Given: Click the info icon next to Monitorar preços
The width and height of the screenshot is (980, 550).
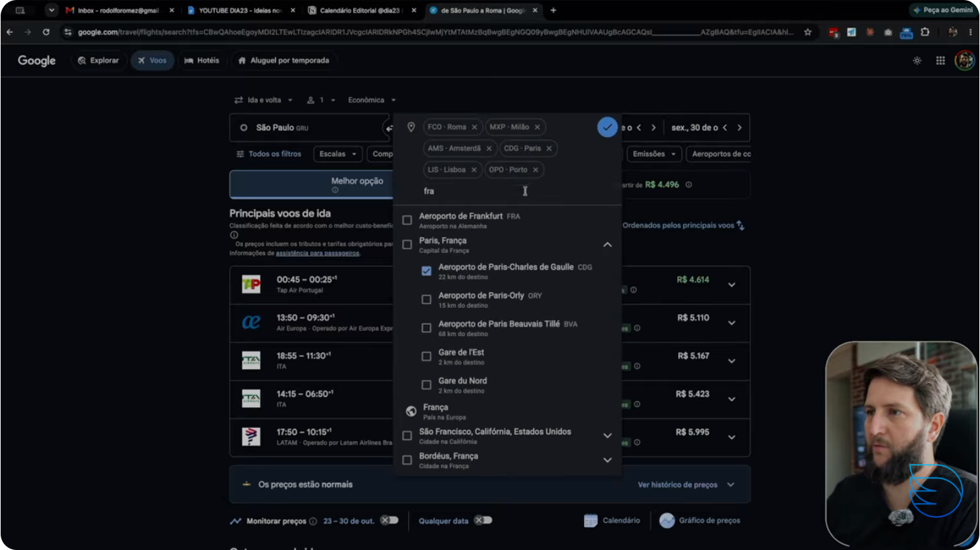Looking at the screenshot, I should tap(313, 521).
